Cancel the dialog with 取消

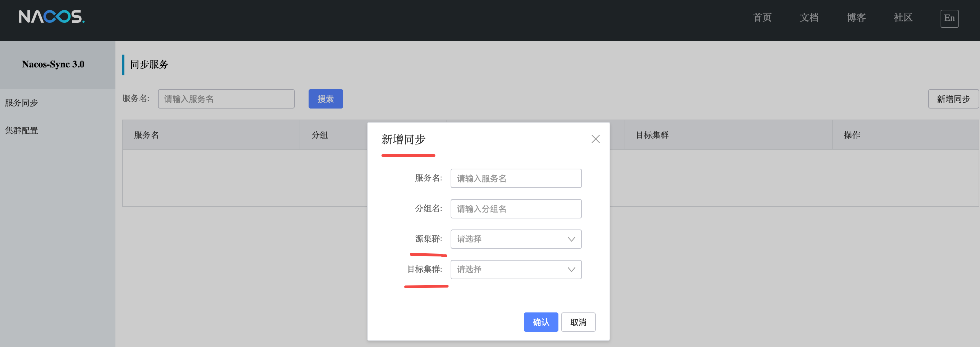pos(578,322)
